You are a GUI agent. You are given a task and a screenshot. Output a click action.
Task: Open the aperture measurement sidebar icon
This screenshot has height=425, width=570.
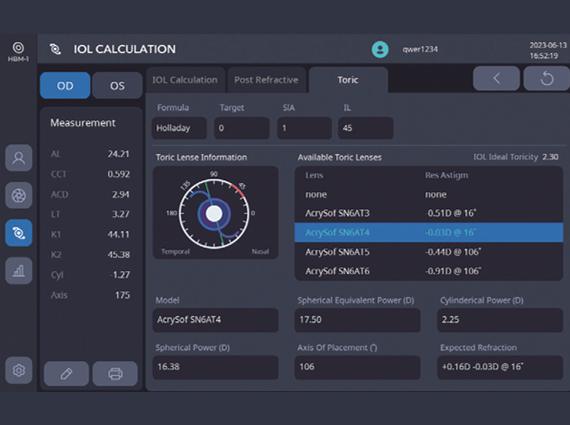pyautogui.click(x=19, y=196)
